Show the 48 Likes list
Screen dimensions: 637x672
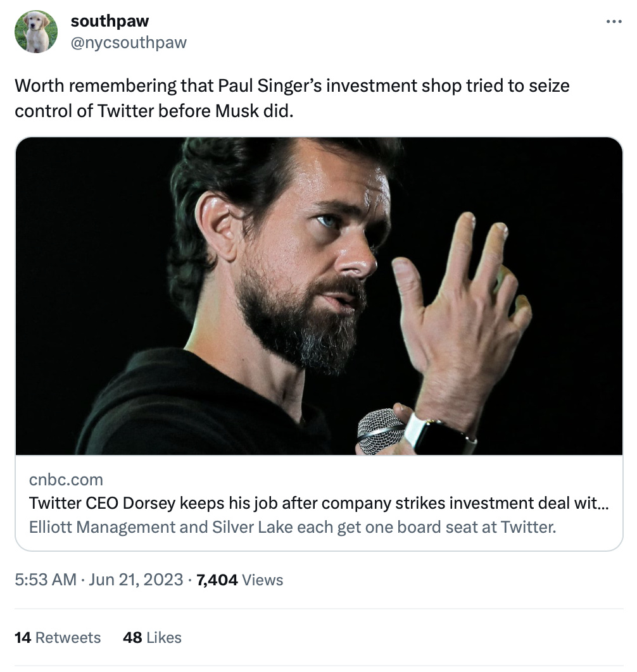pyautogui.click(x=152, y=637)
